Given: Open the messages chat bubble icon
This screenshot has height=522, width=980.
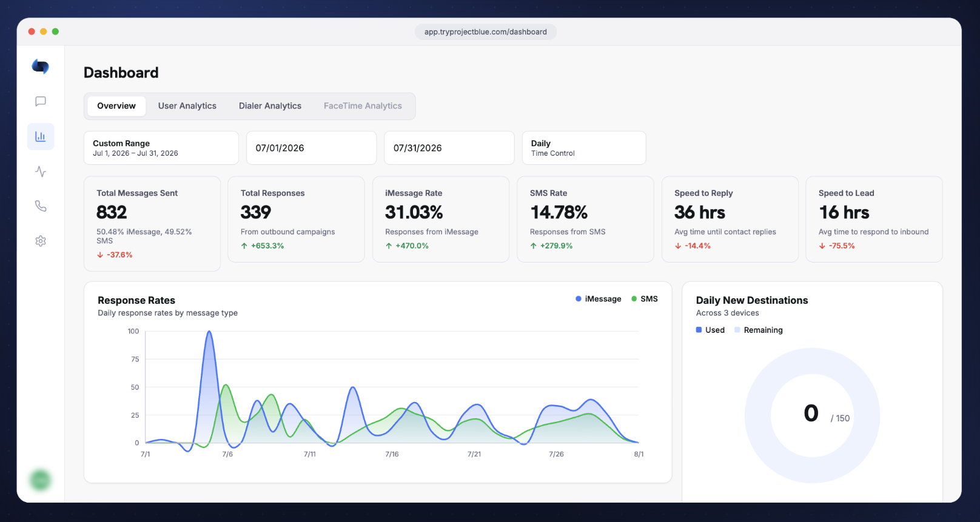Looking at the screenshot, I should point(41,101).
